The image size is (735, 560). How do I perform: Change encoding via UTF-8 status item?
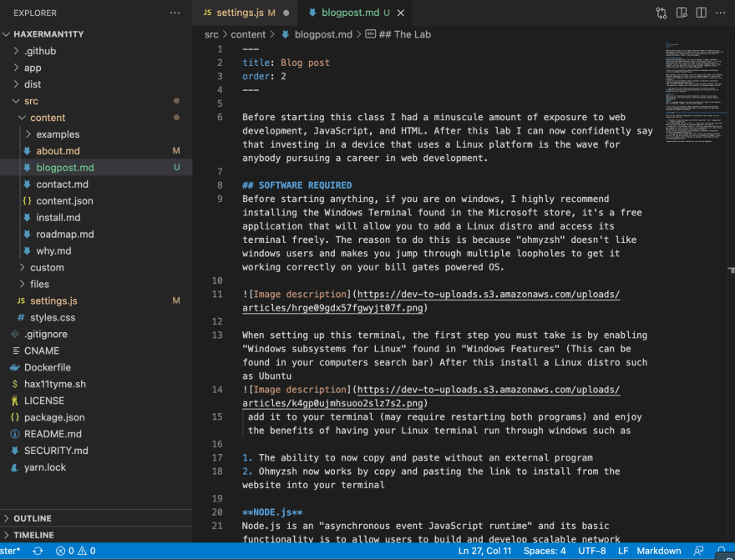[x=592, y=551]
